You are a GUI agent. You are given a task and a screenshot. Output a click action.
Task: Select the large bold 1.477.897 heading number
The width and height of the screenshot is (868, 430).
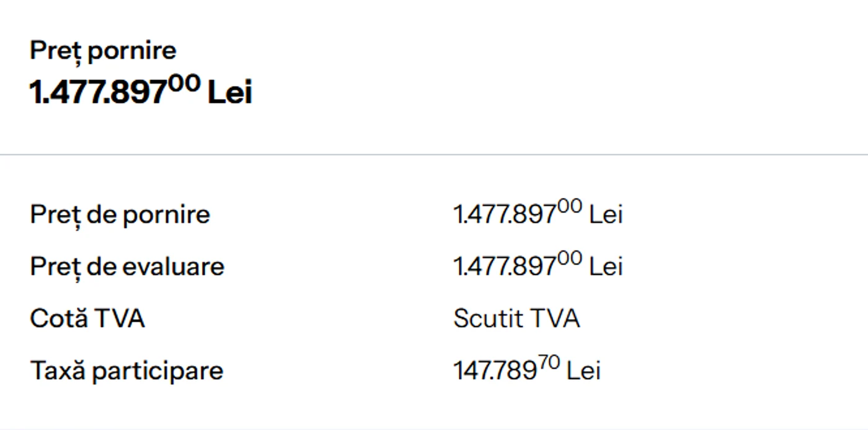point(98,93)
